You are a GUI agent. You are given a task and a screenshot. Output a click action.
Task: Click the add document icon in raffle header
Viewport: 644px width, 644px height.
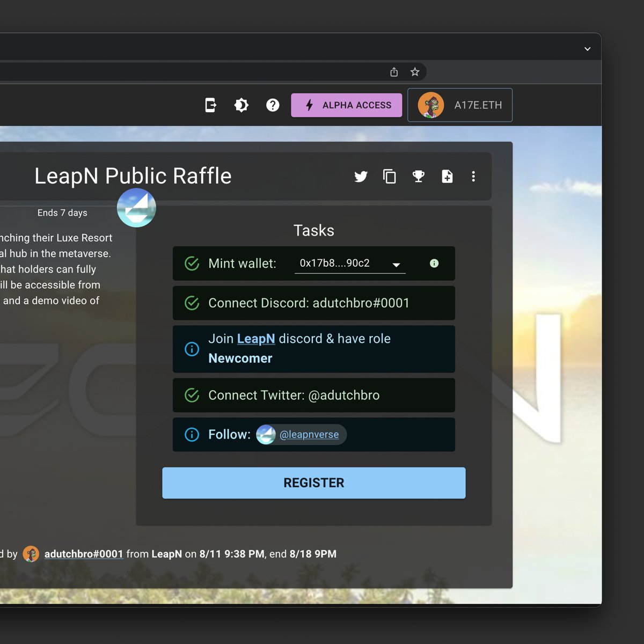click(447, 176)
